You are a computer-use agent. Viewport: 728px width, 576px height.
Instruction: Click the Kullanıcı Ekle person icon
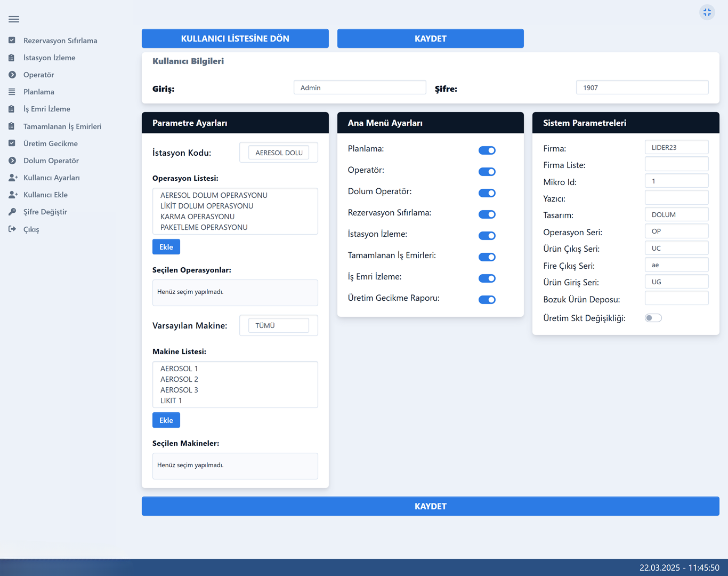tap(13, 195)
